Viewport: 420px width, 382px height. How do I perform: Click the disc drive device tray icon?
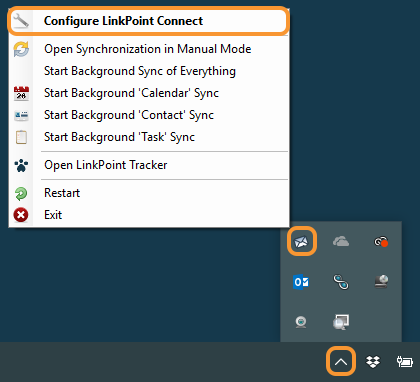[x=381, y=281]
